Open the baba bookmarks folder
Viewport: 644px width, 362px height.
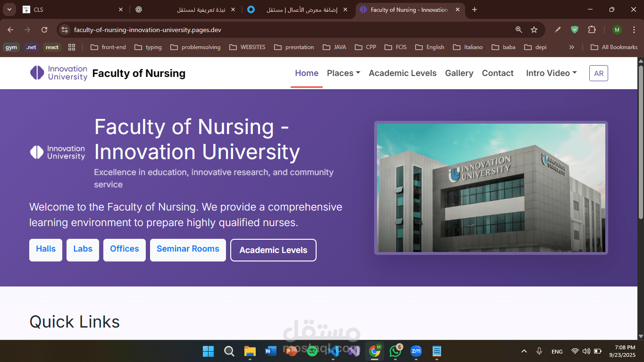(x=503, y=47)
